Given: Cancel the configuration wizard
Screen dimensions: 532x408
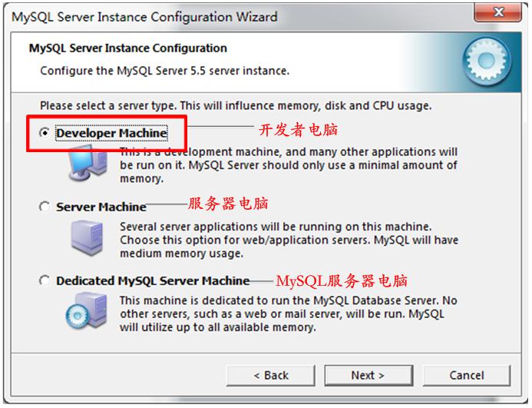Looking at the screenshot, I should (467, 376).
